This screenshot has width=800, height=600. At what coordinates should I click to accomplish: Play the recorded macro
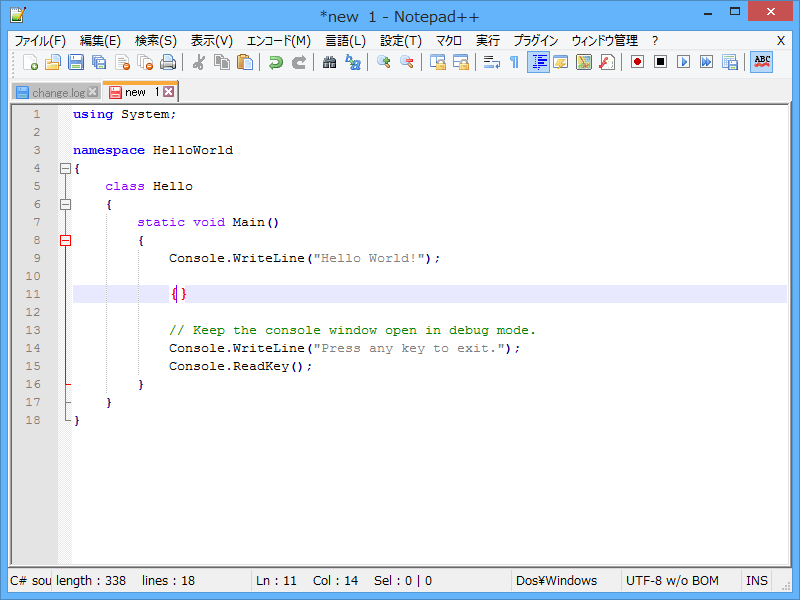coord(684,62)
